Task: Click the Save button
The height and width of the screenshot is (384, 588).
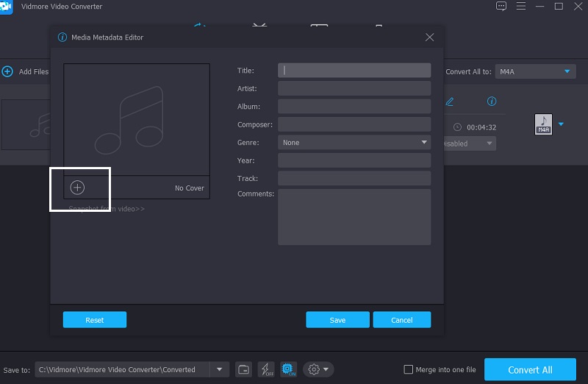Action: pyautogui.click(x=337, y=320)
